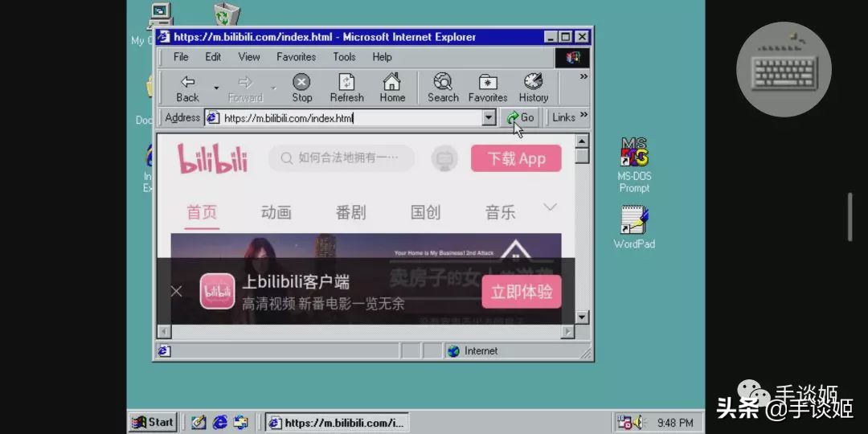Switch to the 国创 tab
Viewport: 868px width, 434px height.
click(426, 212)
